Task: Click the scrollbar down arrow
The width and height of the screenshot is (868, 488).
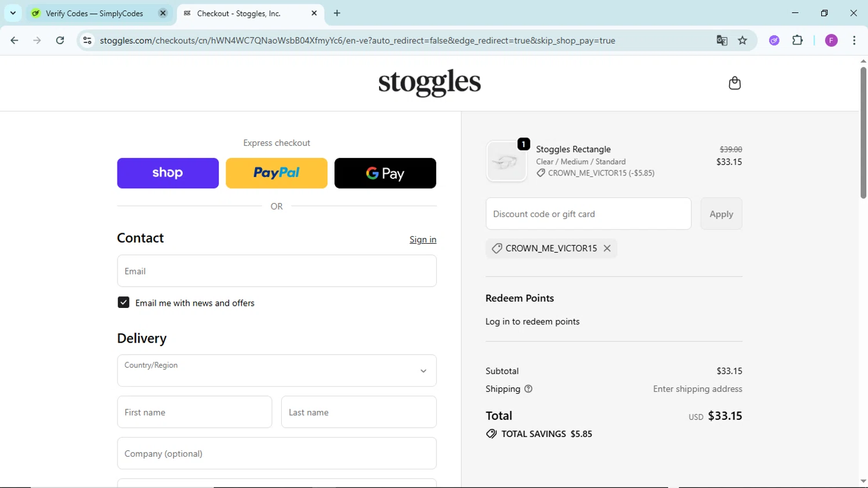Action: (x=863, y=482)
